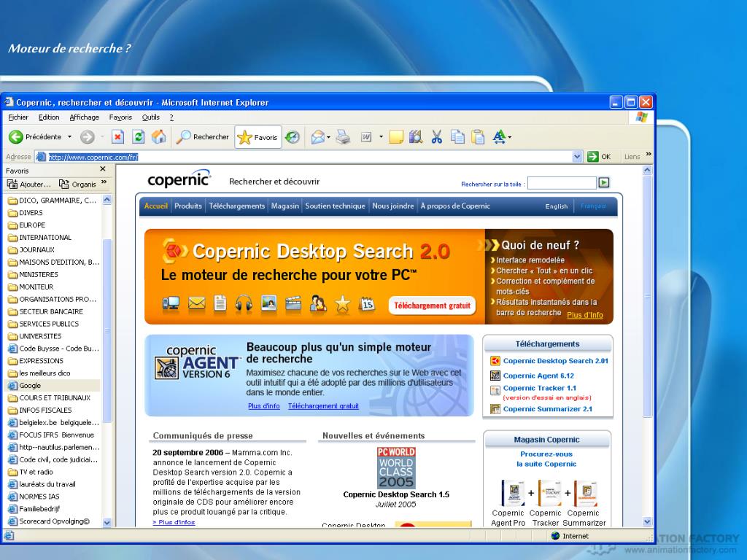Refresh the page with green arrows icon
The image size is (747, 560).
(139, 137)
